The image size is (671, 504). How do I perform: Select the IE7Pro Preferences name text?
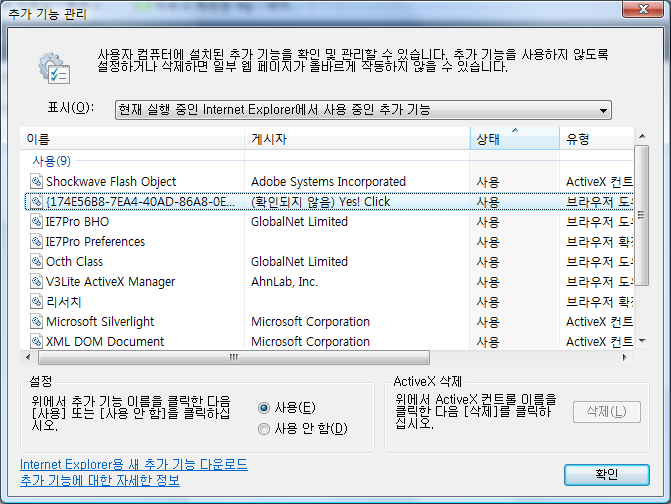pos(95,242)
